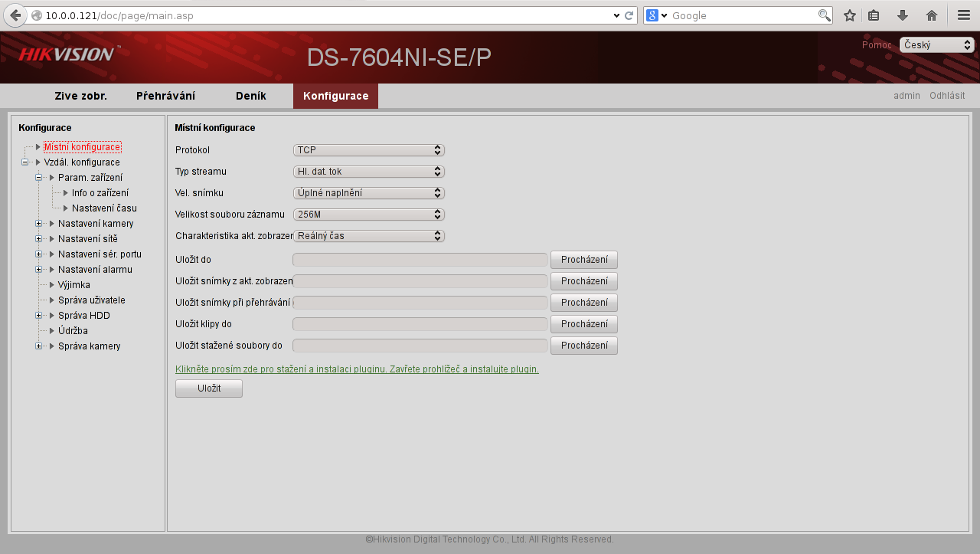Switch to Přehrávání tab
The image size is (980, 554).
(x=165, y=96)
